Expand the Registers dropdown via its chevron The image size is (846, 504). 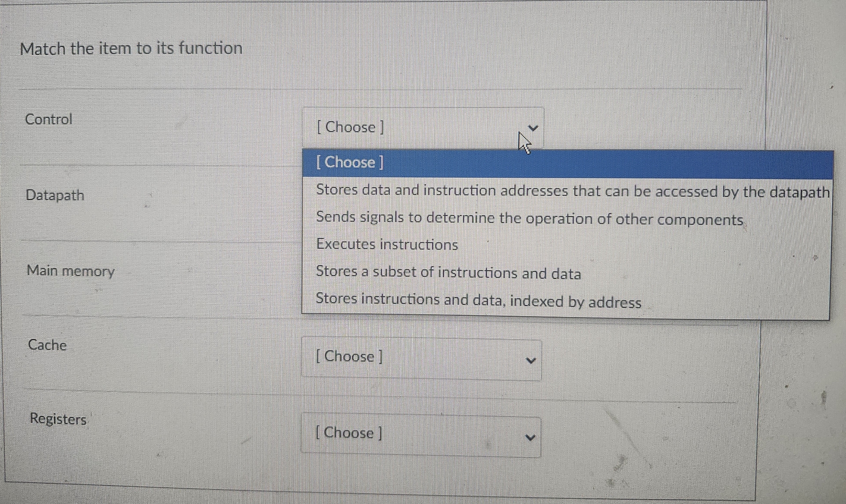pyautogui.click(x=530, y=436)
